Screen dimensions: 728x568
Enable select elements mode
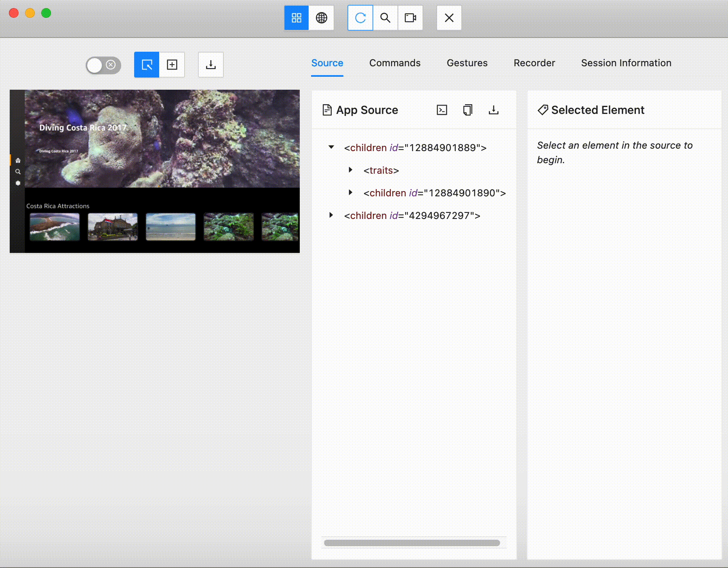[147, 65]
